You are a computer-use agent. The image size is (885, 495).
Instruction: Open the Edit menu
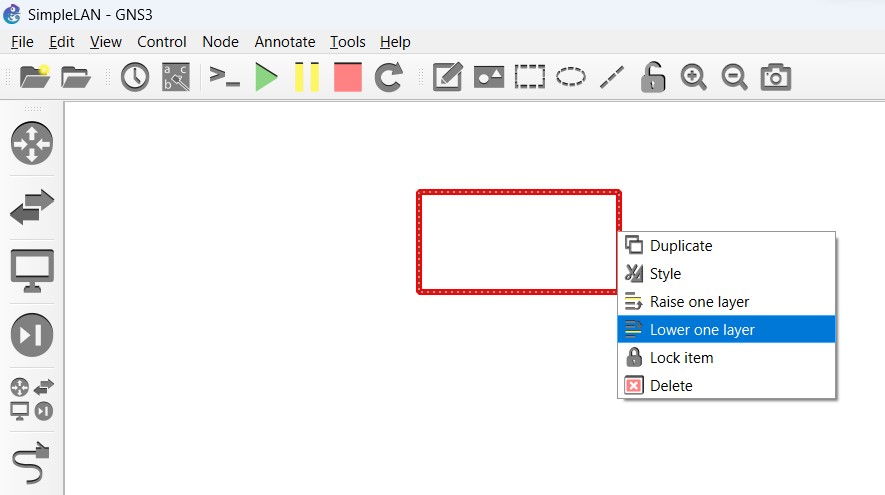point(62,42)
